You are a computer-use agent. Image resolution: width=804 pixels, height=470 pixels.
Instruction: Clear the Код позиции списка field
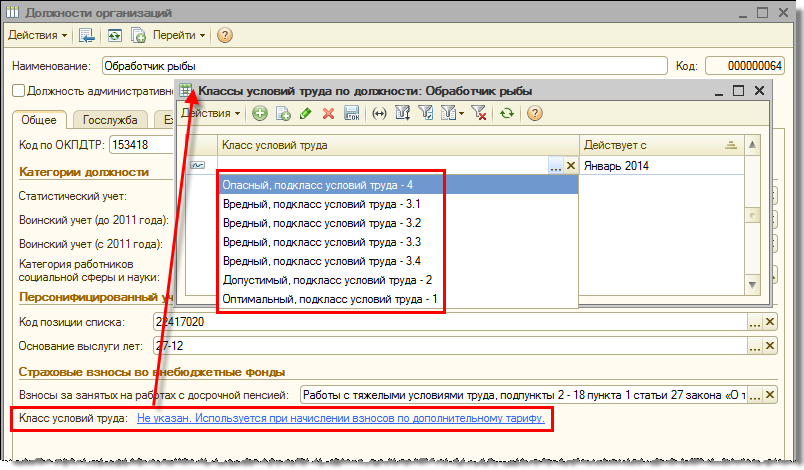(x=770, y=322)
